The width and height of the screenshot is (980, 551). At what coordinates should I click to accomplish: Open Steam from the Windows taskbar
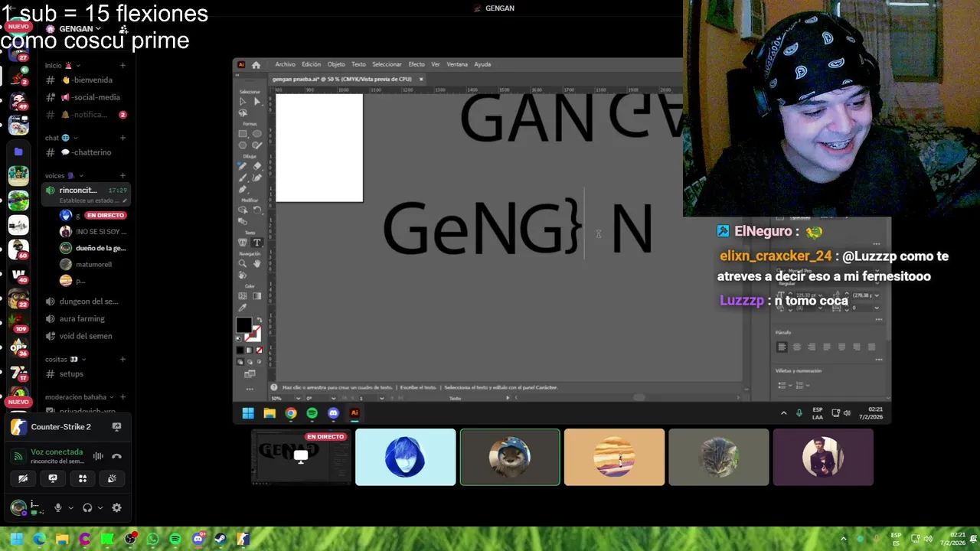(220, 539)
